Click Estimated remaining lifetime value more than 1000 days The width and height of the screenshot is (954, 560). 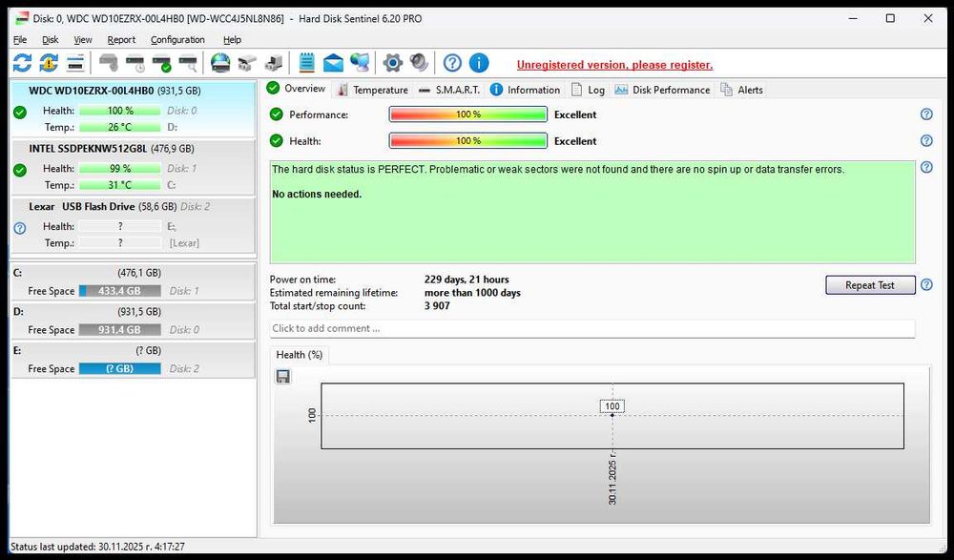click(x=473, y=293)
